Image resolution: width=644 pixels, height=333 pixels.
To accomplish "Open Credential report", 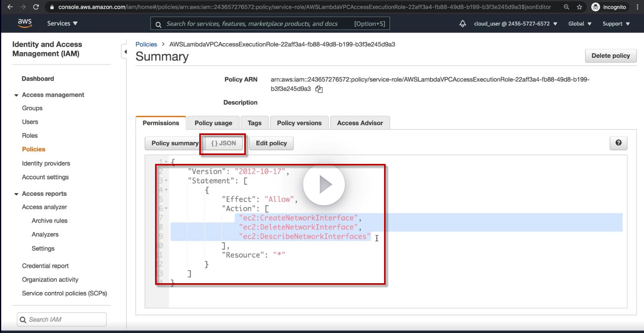I will (x=45, y=266).
